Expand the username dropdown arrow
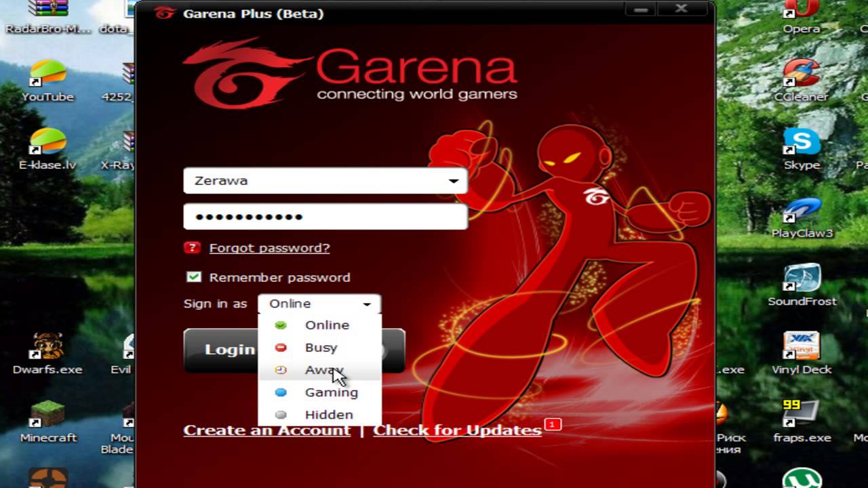 (453, 181)
